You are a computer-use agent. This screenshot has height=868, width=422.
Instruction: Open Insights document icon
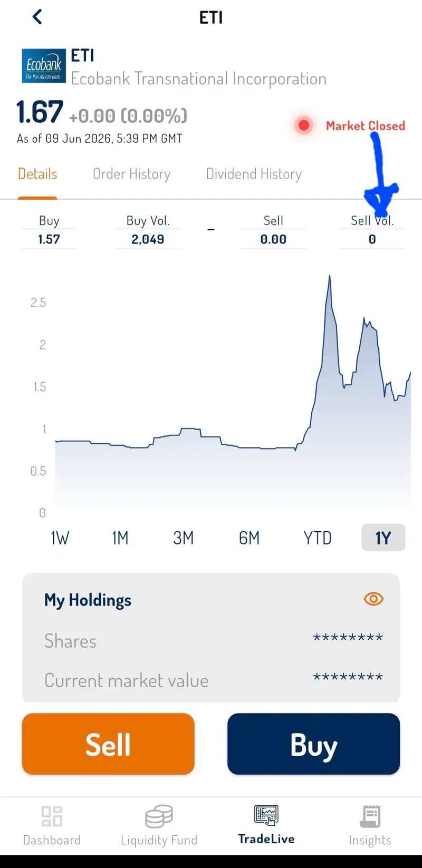pos(370,816)
